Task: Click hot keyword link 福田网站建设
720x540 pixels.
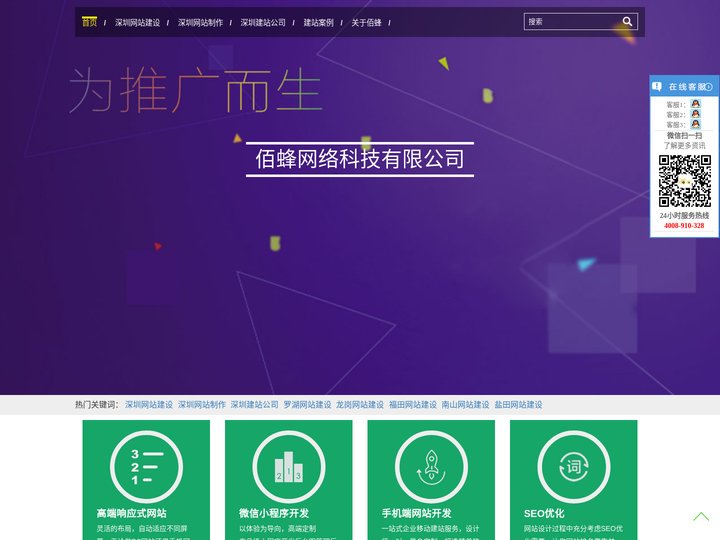Action: pos(413,405)
